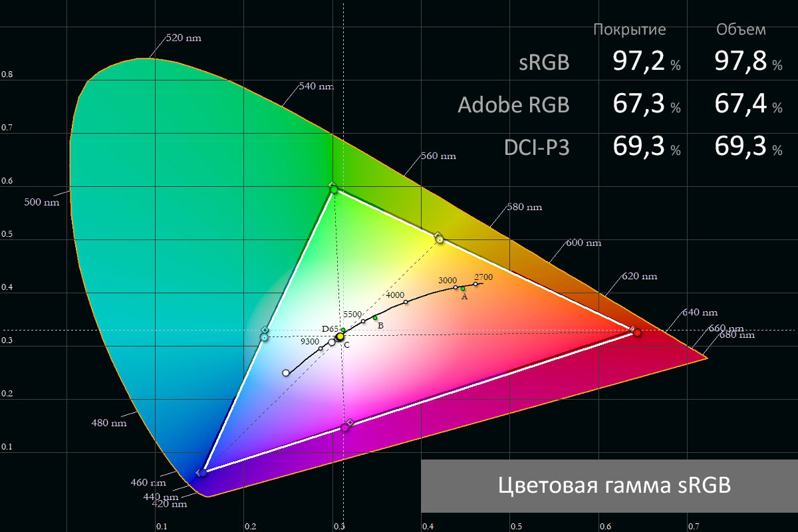Click the DCI-P3 row label

537,147
